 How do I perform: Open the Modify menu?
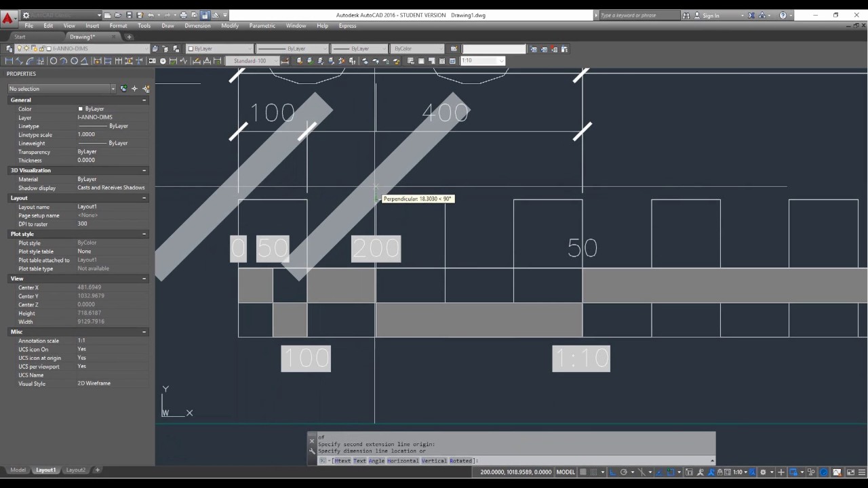click(230, 26)
